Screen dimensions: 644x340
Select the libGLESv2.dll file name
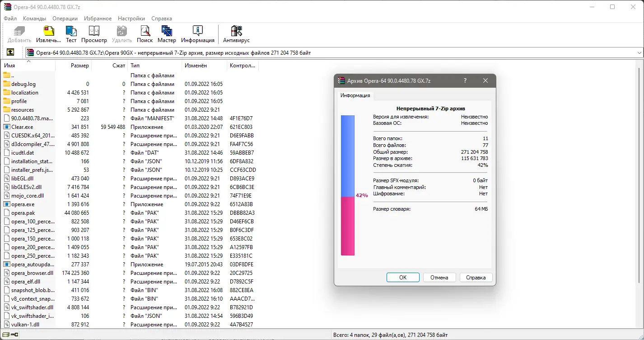[26, 187]
